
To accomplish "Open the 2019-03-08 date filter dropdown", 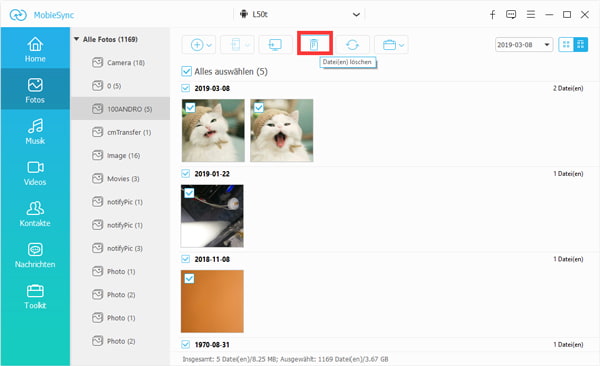I will click(x=547, y=45).
